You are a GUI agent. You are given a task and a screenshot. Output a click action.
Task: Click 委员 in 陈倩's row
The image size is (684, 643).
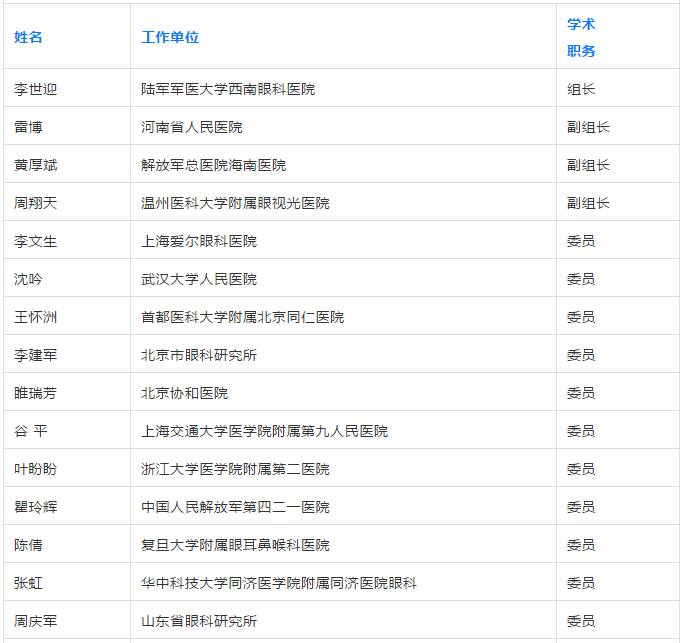pyautogui.click(x=581, y=544)
